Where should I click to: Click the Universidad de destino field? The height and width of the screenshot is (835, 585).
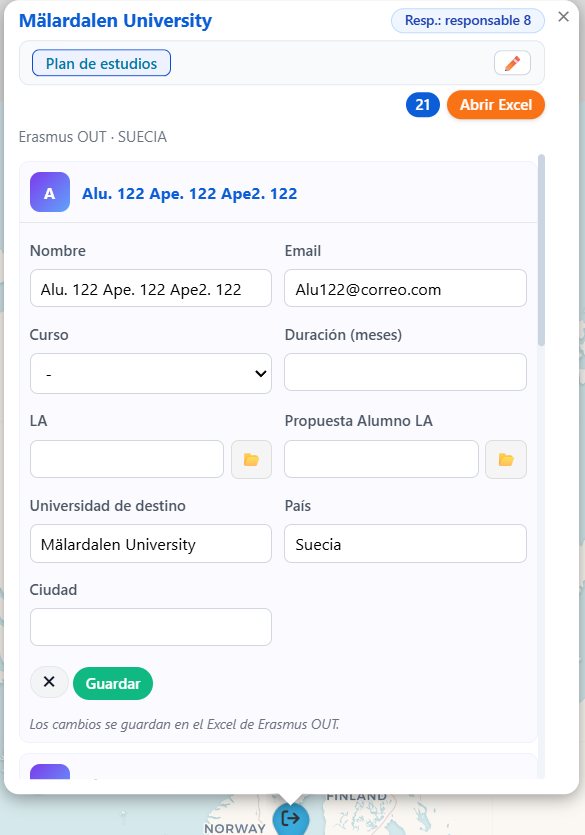pyautogui.click(x=151, y=543)
